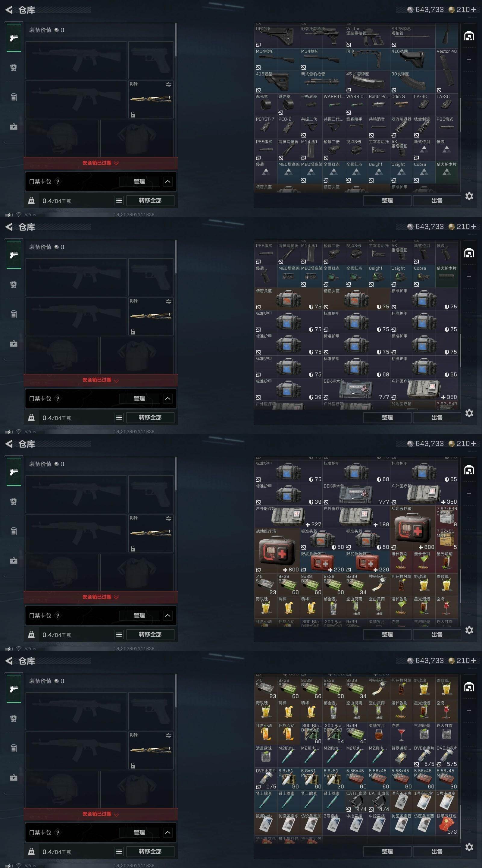Click empty primary weapon slot, top screenshot
The width and height of the screenshot is (482, 868).
click(x=76, y=60)
